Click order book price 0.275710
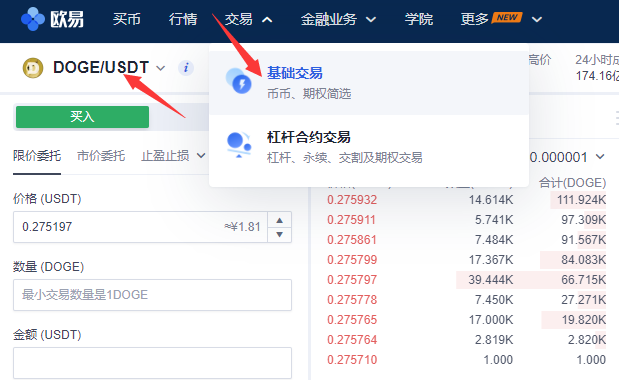The height and width of the screenshot is (380, 619). [x=352, y=360]
